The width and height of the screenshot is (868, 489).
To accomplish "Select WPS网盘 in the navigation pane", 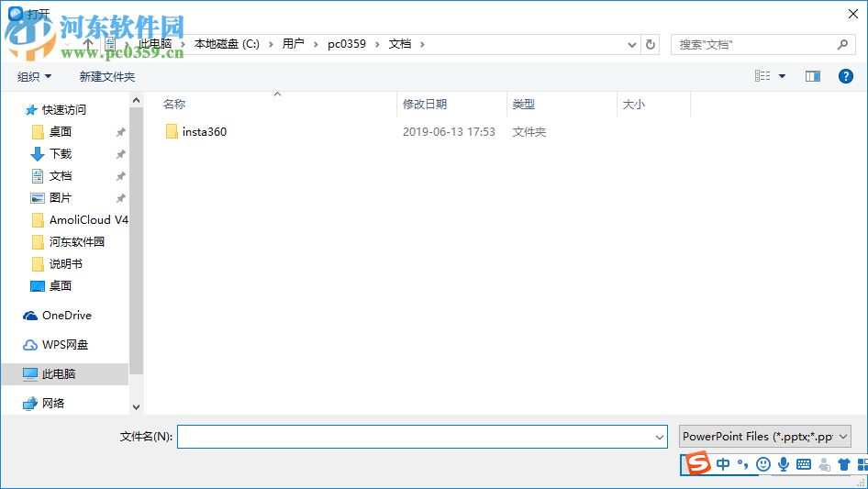I will [65, 344].
